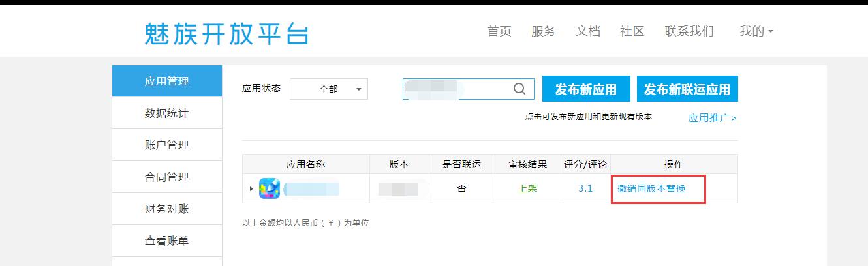Click the 评分/评论 column header
Viewport: 868px width, 266px height.
click(585, 164)
